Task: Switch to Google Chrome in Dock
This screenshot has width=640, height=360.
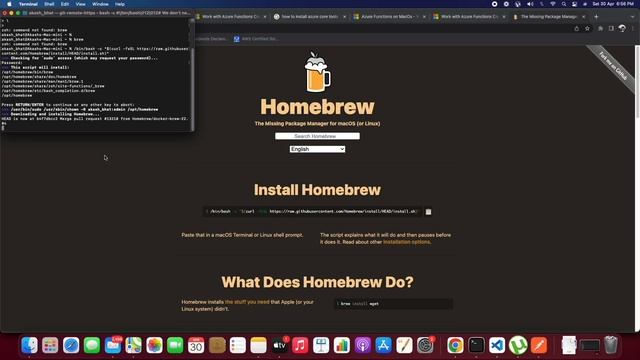Action: click(455, 345)
